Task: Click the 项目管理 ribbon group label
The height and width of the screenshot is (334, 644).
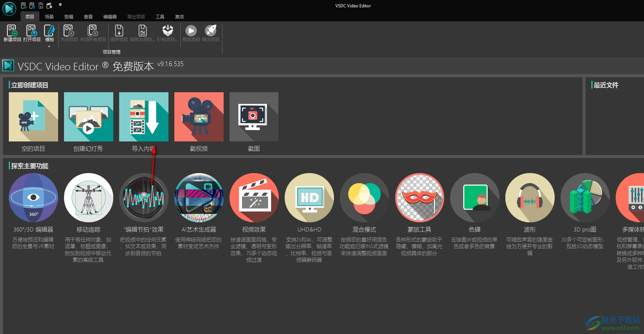Action: coord(111,52)
